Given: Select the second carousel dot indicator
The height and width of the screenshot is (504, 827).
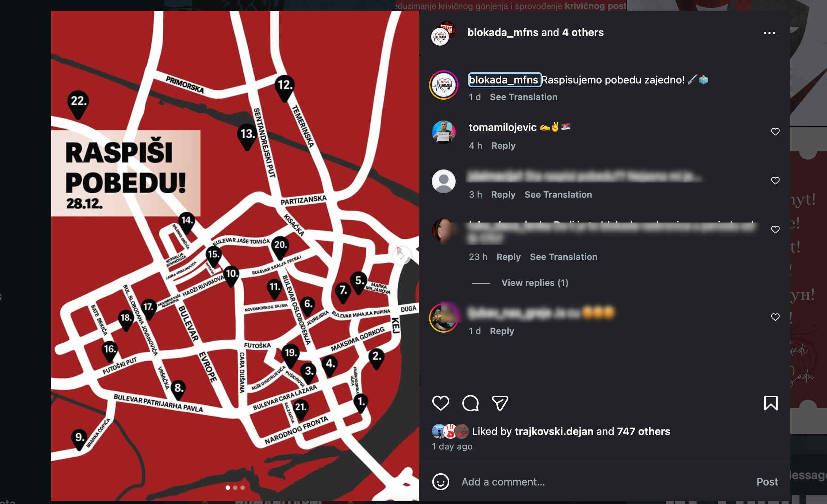Looking at the screenshot, I should pos(235,488).
